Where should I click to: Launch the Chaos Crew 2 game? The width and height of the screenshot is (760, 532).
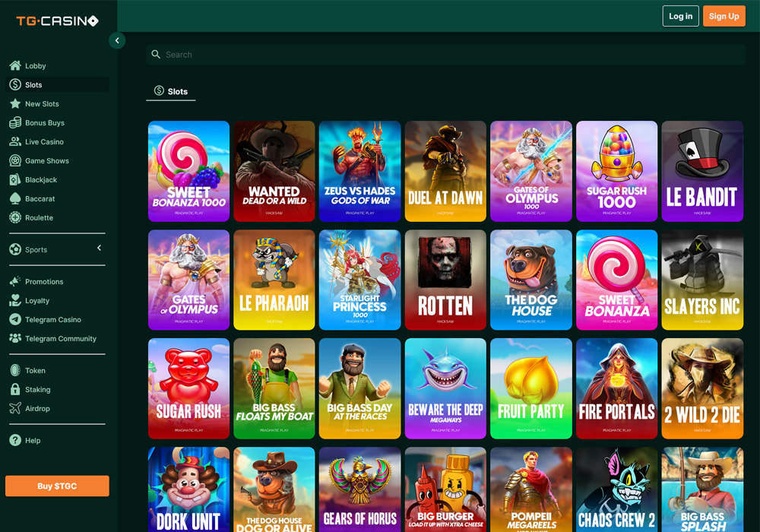pyautogui.click(x=617, y=489)
